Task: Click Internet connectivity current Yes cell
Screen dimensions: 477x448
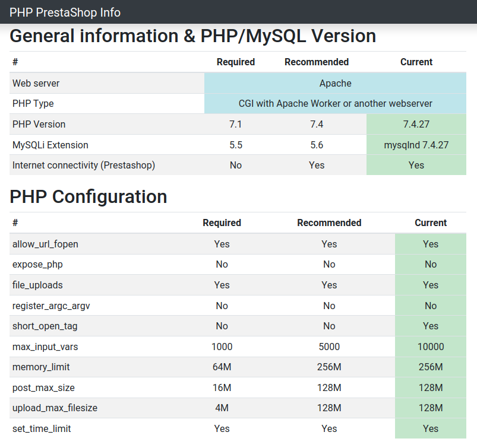Action: click(x=416, y=165)
